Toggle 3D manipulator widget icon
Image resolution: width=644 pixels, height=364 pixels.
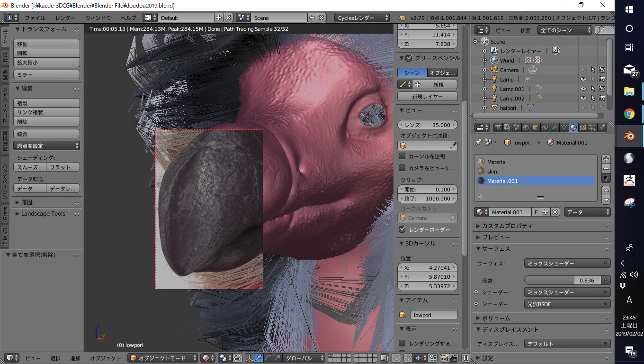(x=249, y=358)
